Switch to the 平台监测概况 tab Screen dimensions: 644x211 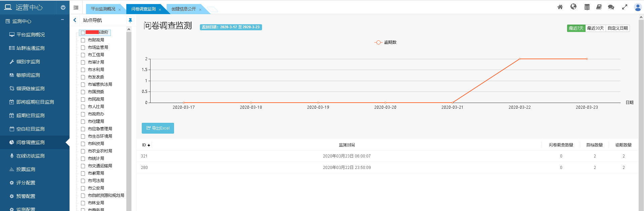click(x=103, y=9)
